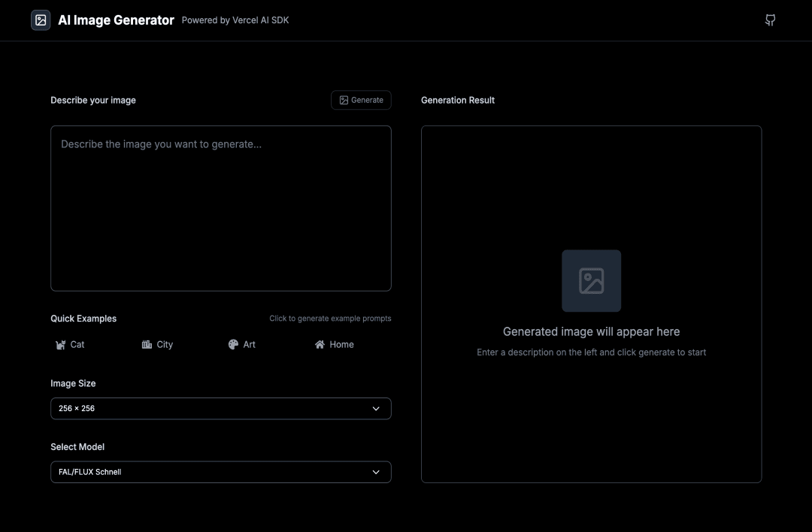Click the picture icon inside Generate button
The image size is (812, 532).
point(344,100)
